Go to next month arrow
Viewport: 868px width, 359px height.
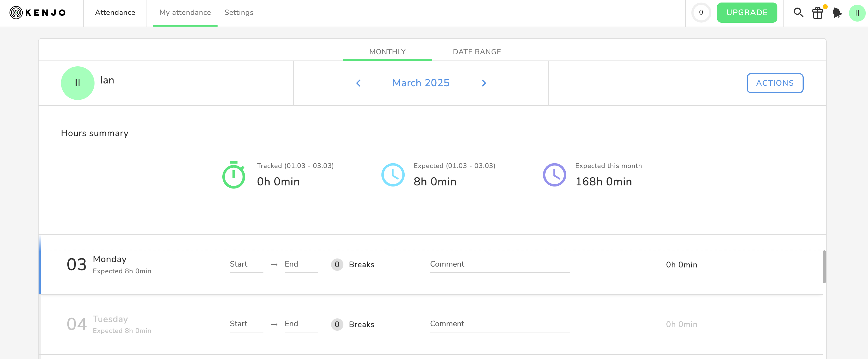484,83
